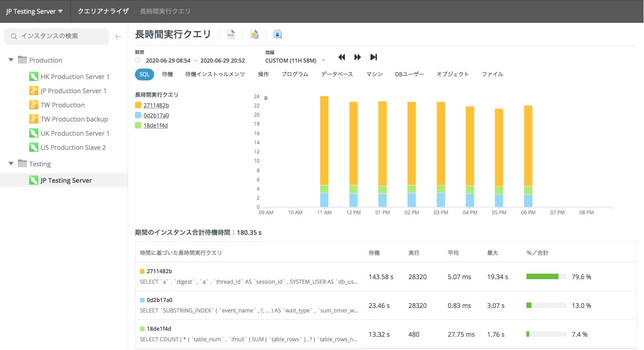Switch to プログラム tab
644x350 pixels.
[295, 74]
